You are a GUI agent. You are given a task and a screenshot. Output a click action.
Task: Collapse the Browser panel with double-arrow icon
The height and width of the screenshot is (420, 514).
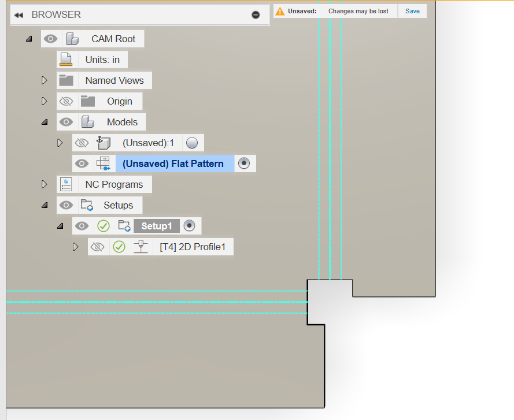click(x=19, y=14)
